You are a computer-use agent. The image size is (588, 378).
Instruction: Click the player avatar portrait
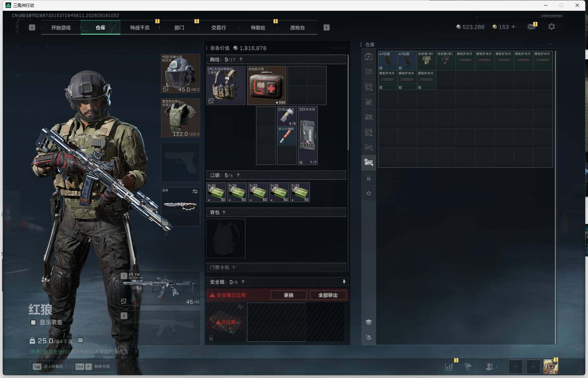pos(551,367)
